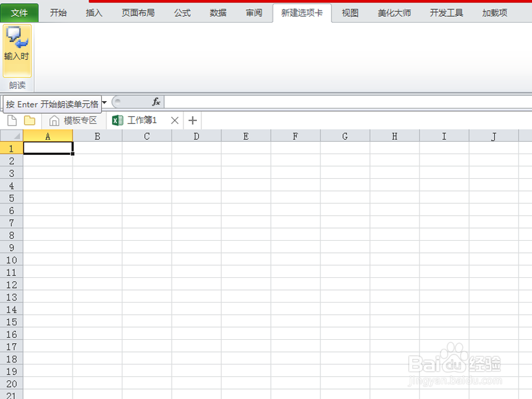This screenshot has height=399, width=532.
Task: Switch to the 加载项 tab
Action: tap(495, 13)
